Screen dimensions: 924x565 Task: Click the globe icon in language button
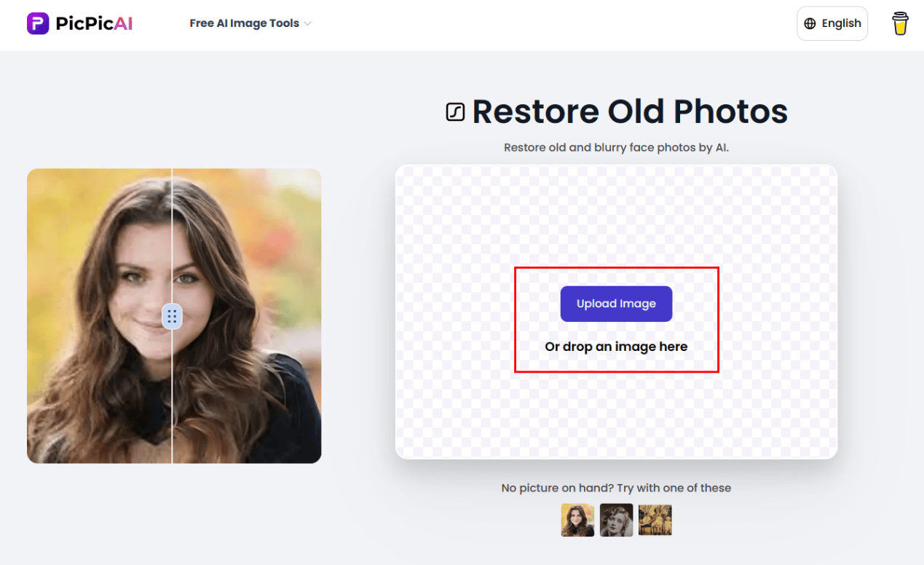point(810,23)
